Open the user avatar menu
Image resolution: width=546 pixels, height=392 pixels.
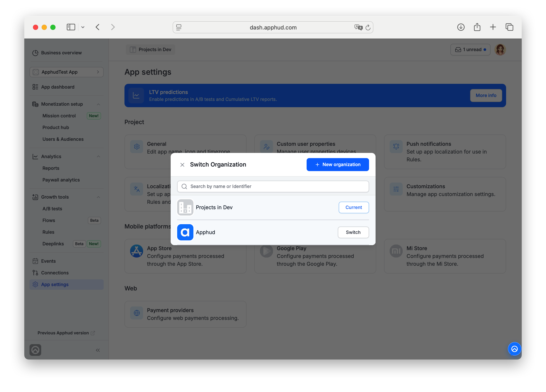tap(500, 50)
